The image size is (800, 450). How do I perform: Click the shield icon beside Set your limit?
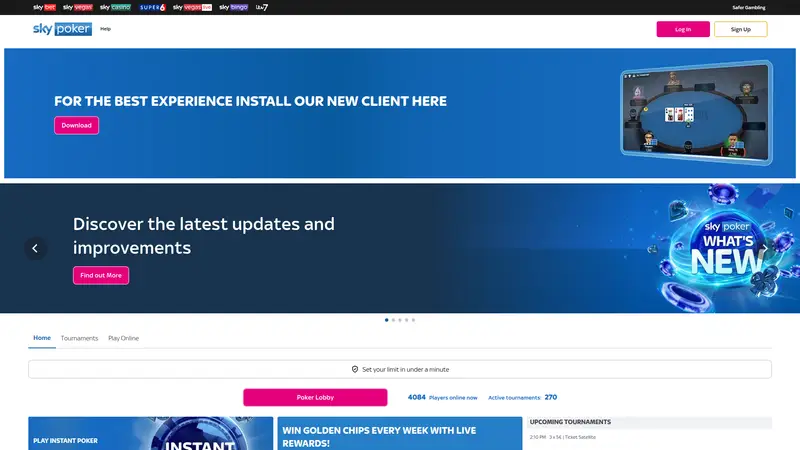(355, 369)
